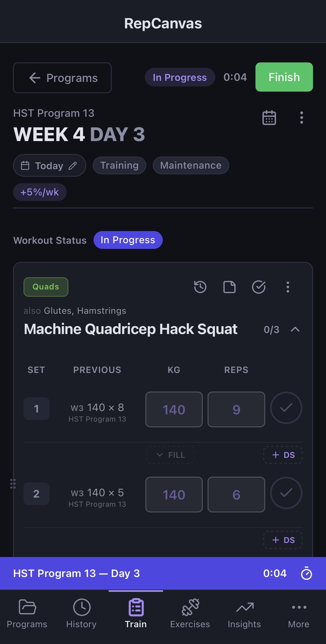The width and height of the screenshot is (326, 644).
Task: Select the Train clipboard icon
Action: tap(136, 612)
